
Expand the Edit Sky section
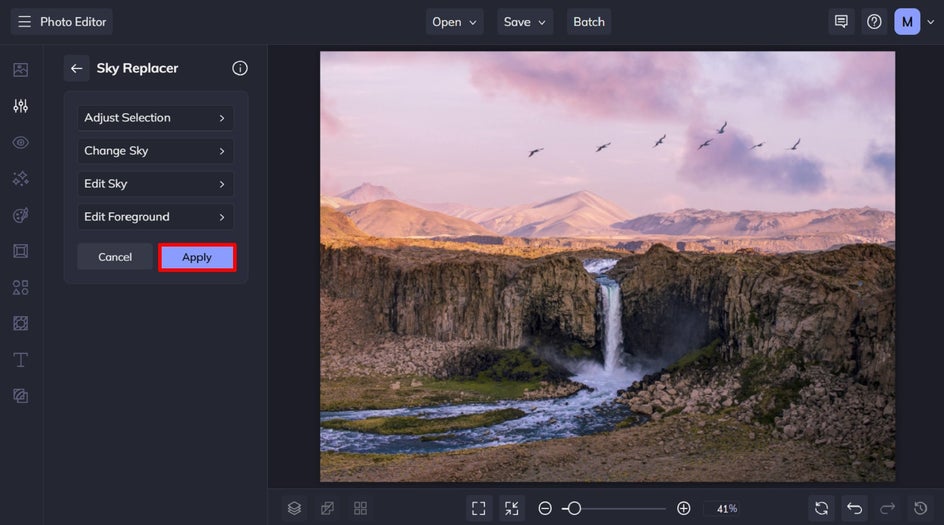point(155,184)
